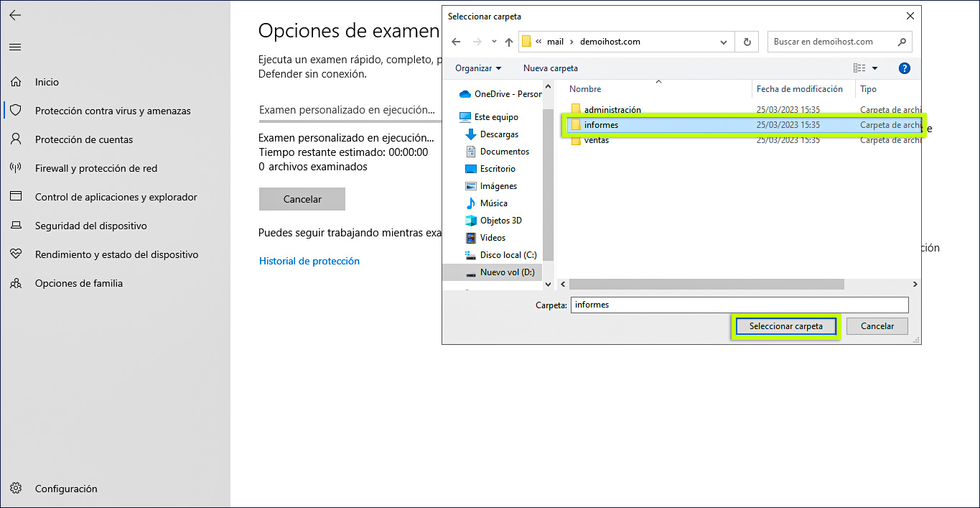Viewport: 980px width, 508px height.
Task: Select the ventas folder name
Action: click(597, 141)
